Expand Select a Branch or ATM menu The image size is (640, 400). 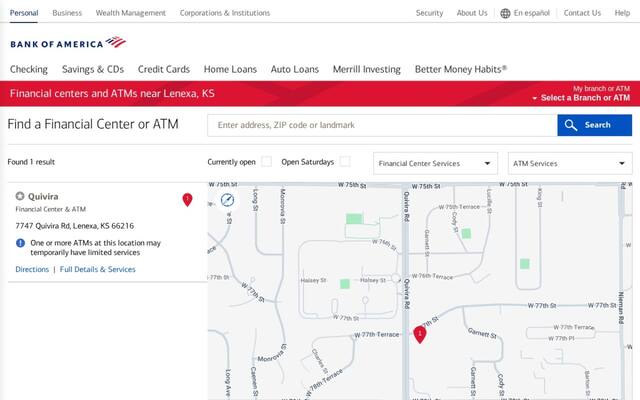[581, 98]
